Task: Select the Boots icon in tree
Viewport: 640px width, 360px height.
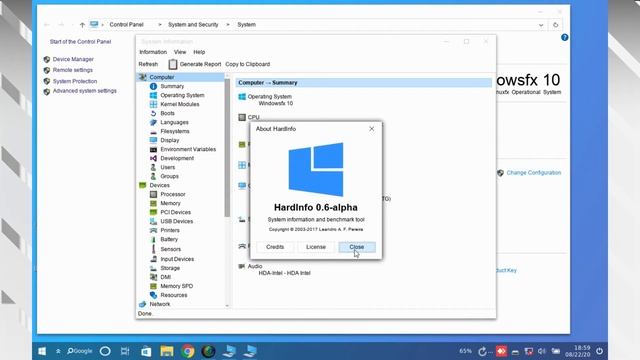Action: coord(153,113)
